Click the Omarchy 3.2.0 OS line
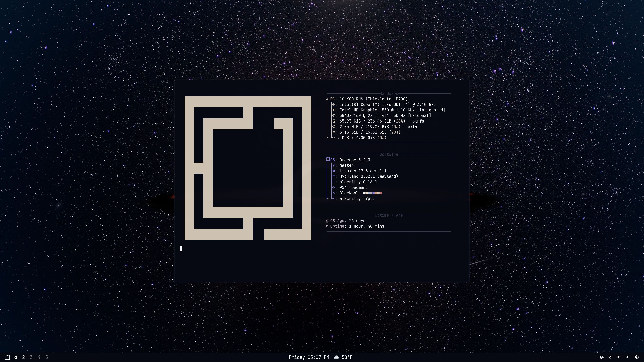Screen dimensions: 644x362 point(355,160)
